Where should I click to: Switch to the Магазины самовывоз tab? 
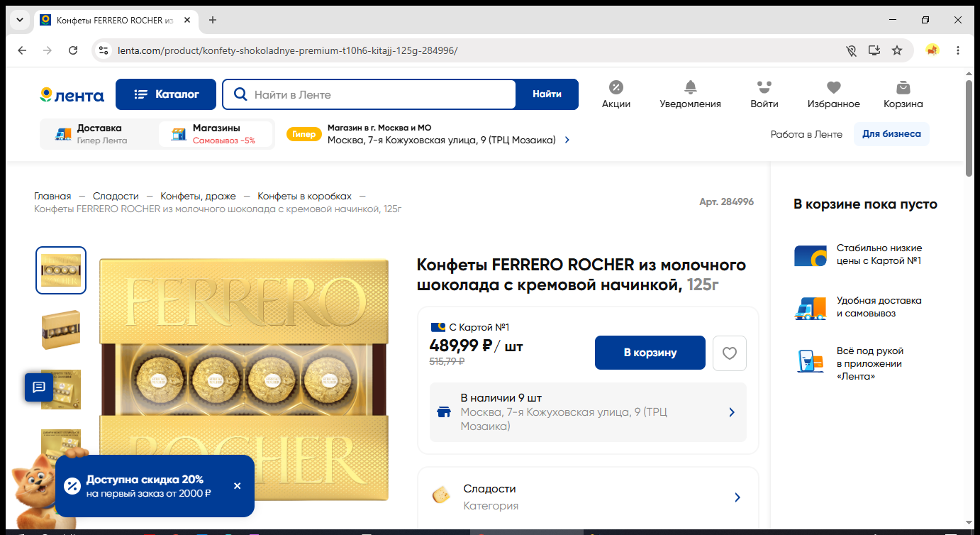point(216,134)
